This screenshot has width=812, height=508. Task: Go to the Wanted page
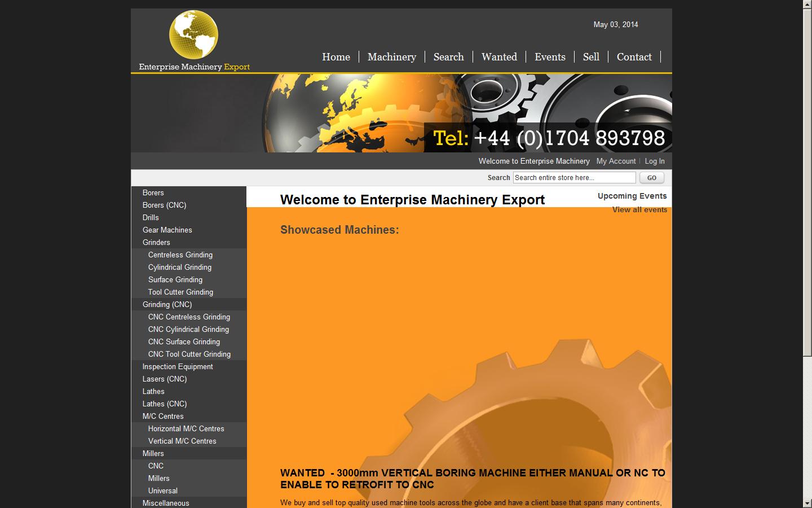click(x=499, y=57)
